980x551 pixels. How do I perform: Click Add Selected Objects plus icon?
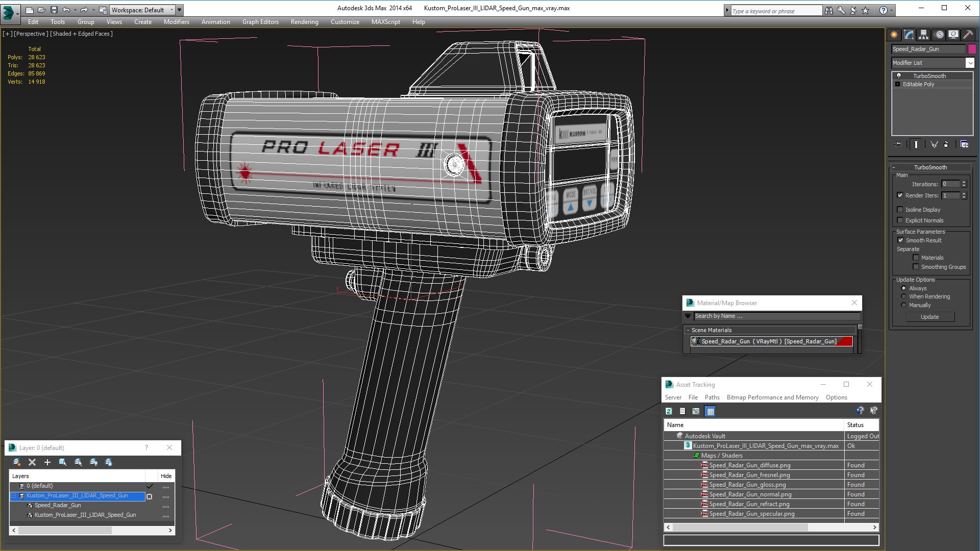point(47,462)
